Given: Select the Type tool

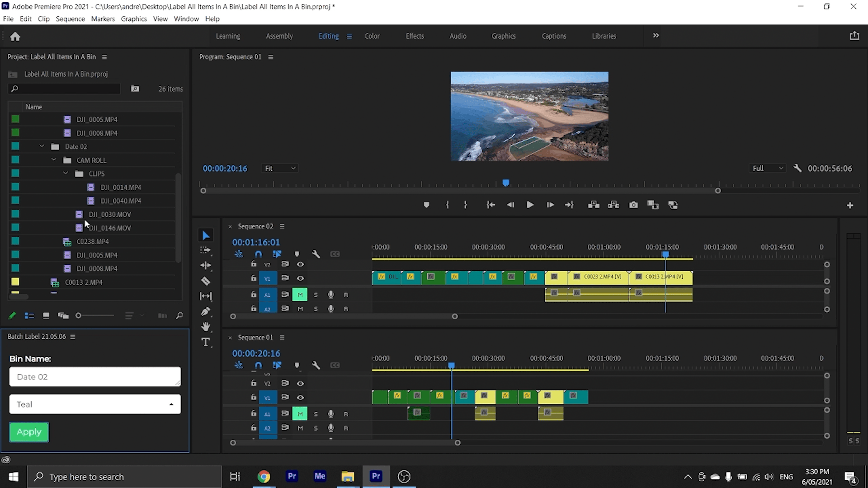Looking at the screenshot, I should coord(206,342).
